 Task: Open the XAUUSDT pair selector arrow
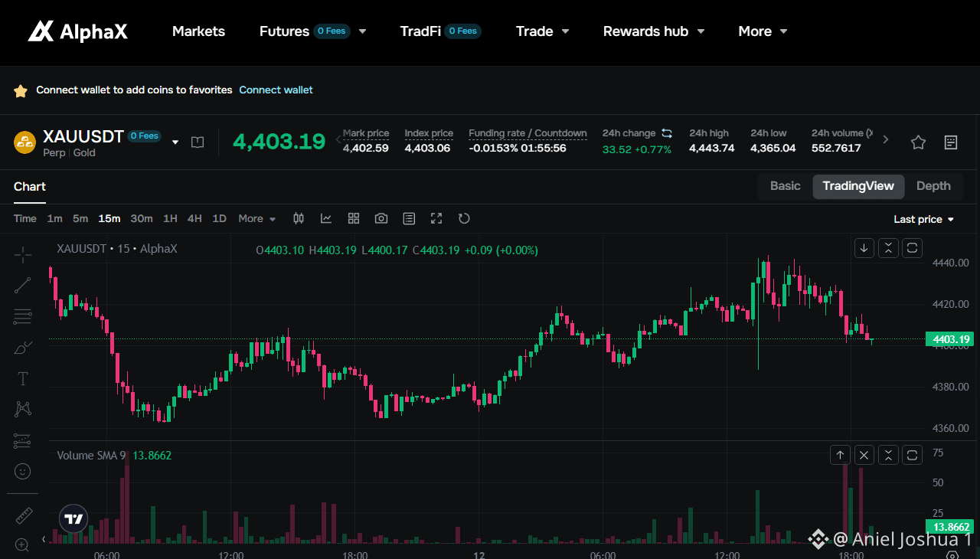[x=175, y=142]
